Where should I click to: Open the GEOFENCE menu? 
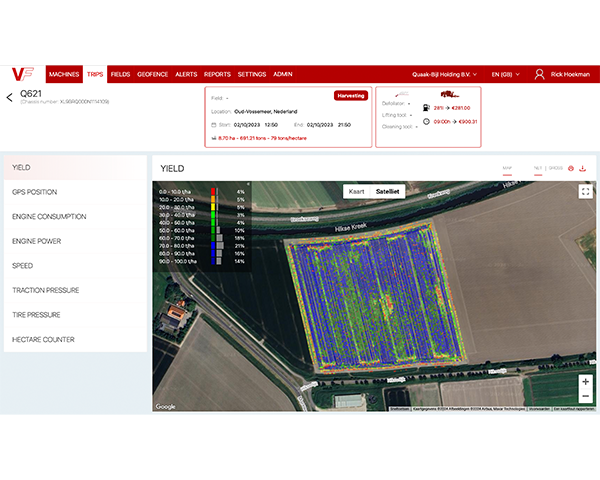152,74
